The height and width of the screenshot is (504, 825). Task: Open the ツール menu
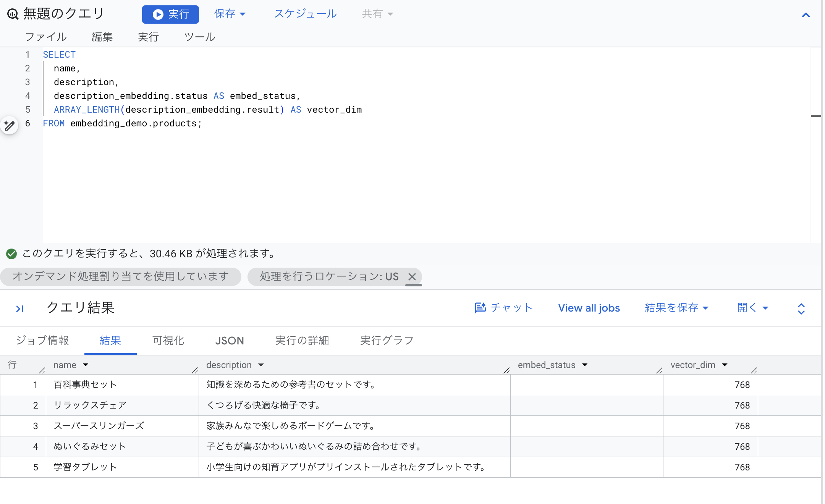(199, 37)
